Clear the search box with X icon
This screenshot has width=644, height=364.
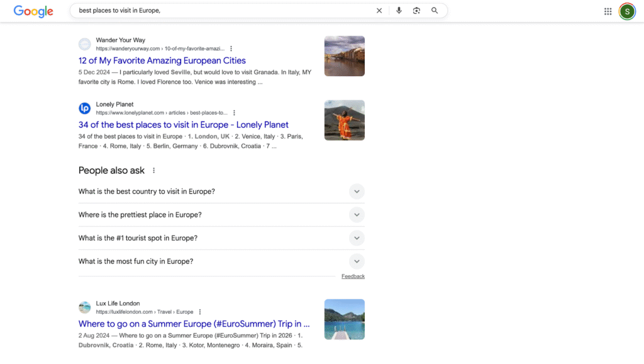[379, 11]
